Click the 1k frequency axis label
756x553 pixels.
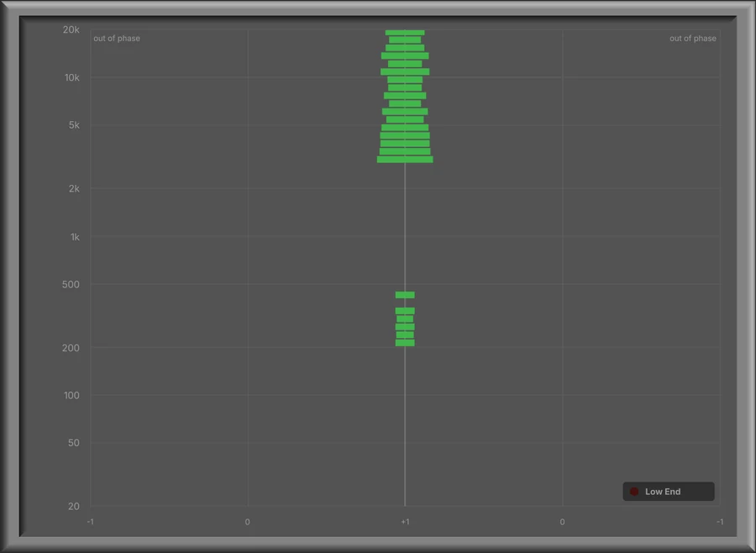click(75, 237)
